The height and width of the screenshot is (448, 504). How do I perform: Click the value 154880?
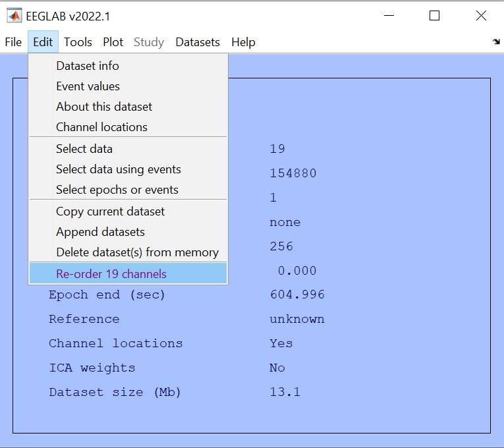click(293, 173)
